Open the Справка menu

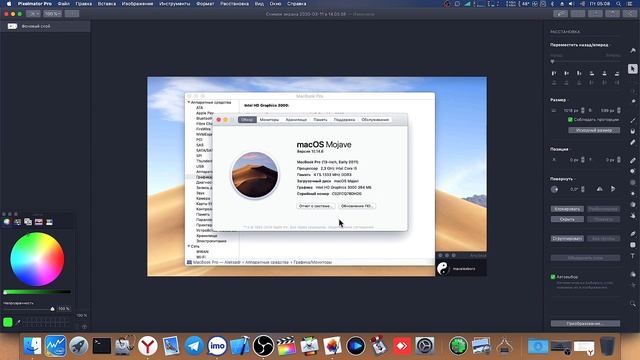297,4
